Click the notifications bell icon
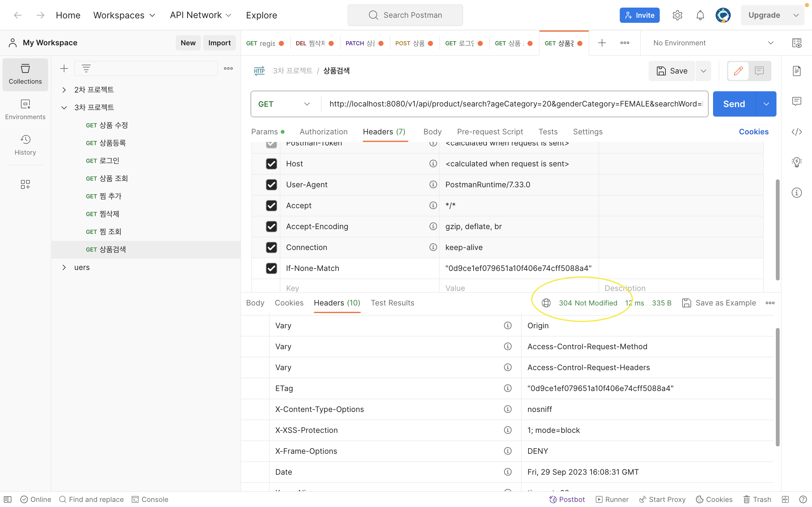The width and height of the screenshot is (812, 507). point(700,15)
